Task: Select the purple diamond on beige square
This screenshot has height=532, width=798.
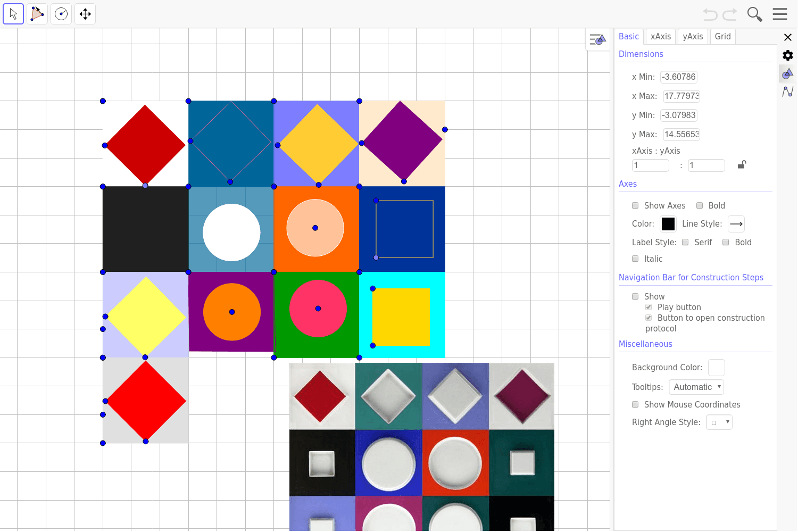Action: 402,141
